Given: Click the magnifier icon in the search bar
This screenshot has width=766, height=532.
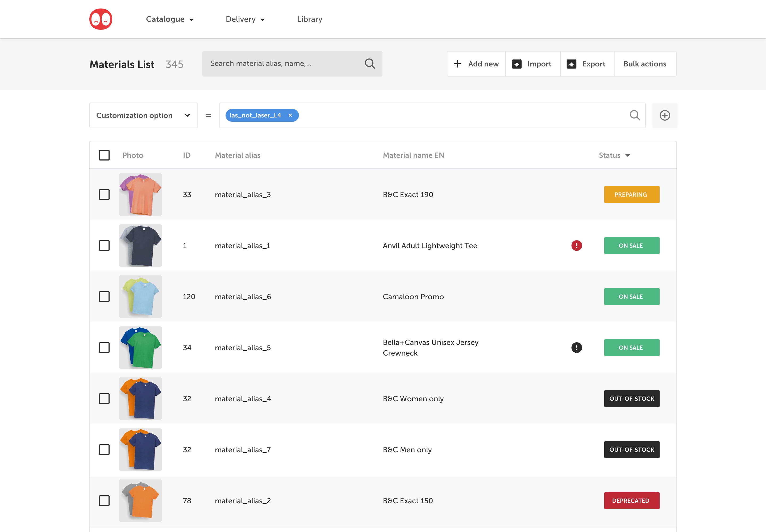Looking at the screenshot, I should (x=370, y=63).
